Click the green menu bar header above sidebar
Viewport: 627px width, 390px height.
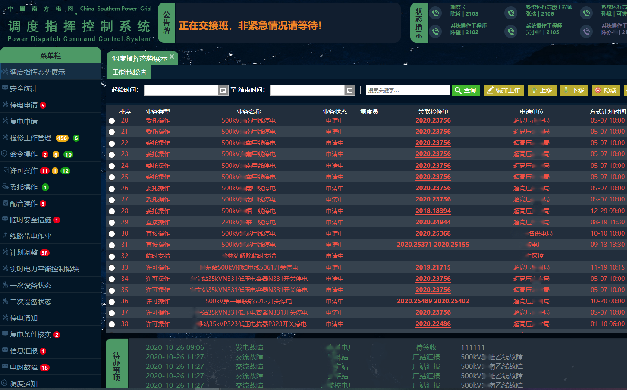[50, 55]
